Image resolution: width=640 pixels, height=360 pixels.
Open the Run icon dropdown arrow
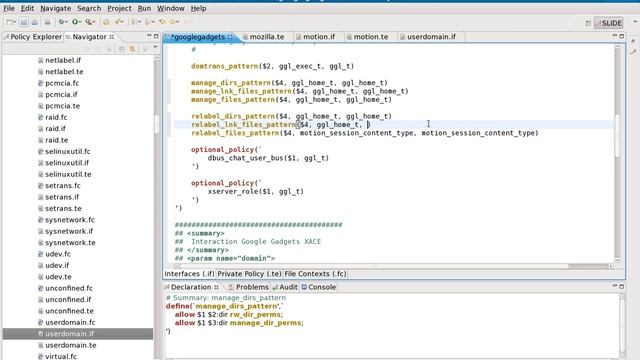point(80,22)
